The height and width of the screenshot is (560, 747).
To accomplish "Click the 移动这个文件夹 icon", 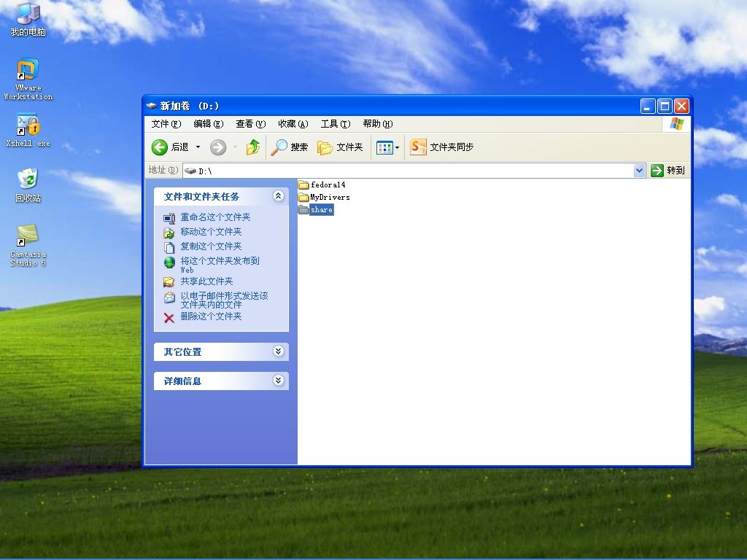I will tap(169, 233).
